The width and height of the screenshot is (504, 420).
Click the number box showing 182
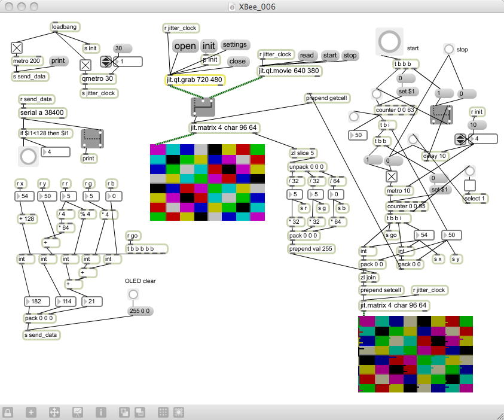(37, 302)
